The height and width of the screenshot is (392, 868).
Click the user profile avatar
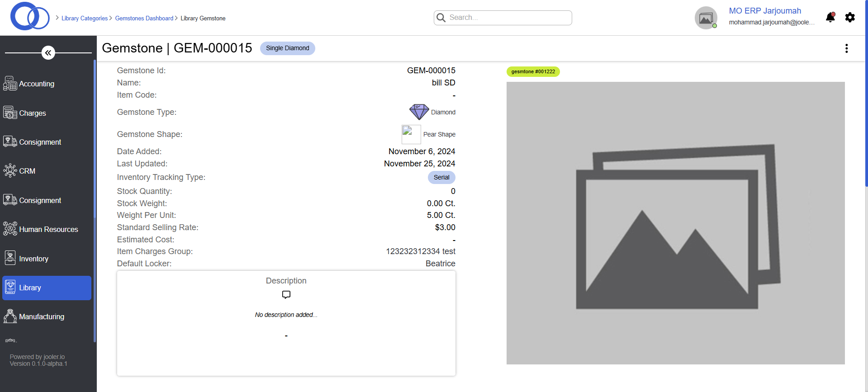(706, 18)
